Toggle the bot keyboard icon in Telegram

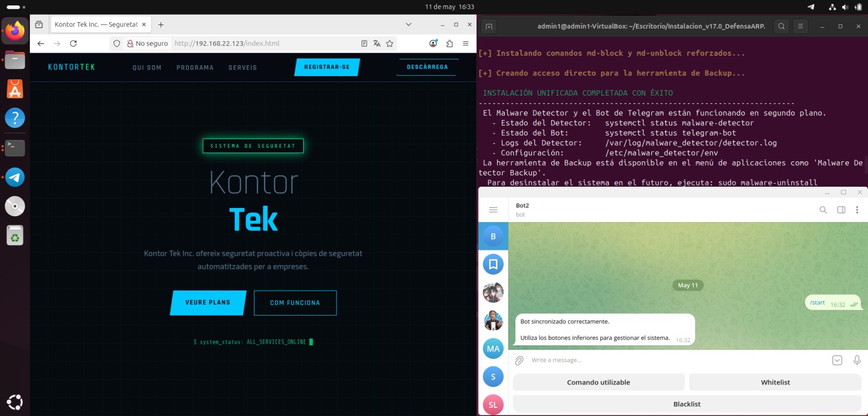point(837,360)
